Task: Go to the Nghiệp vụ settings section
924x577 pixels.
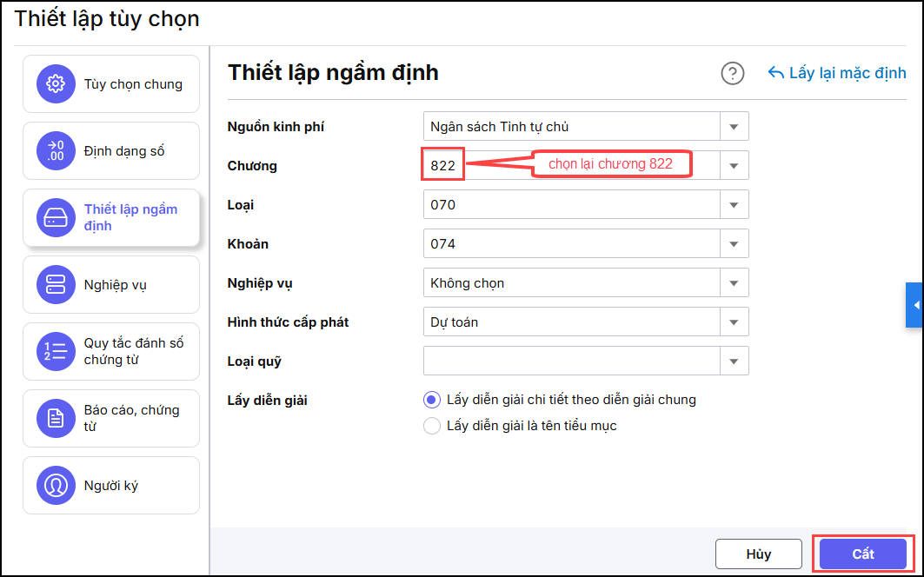Action: pyautogui.click(x=111, y=285)
